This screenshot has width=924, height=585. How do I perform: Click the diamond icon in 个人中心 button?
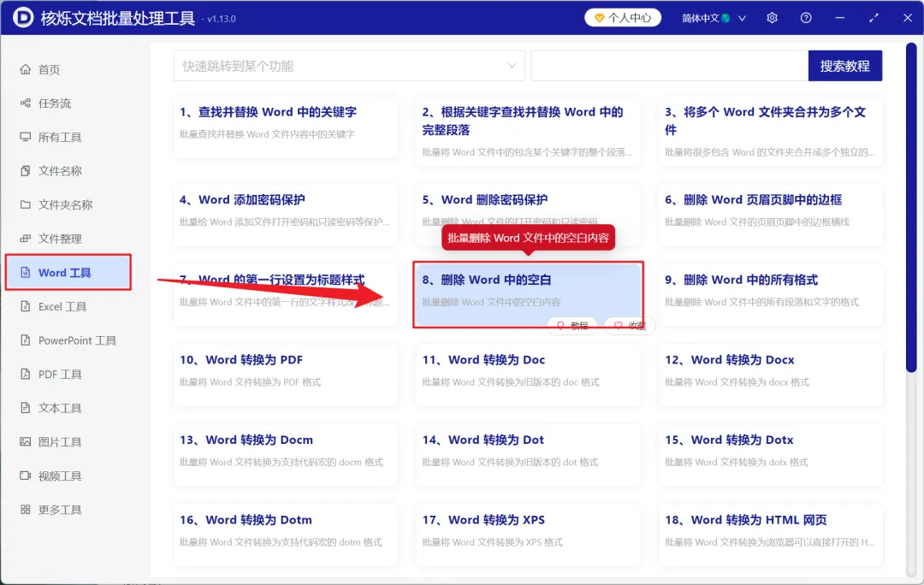(599, 18)
